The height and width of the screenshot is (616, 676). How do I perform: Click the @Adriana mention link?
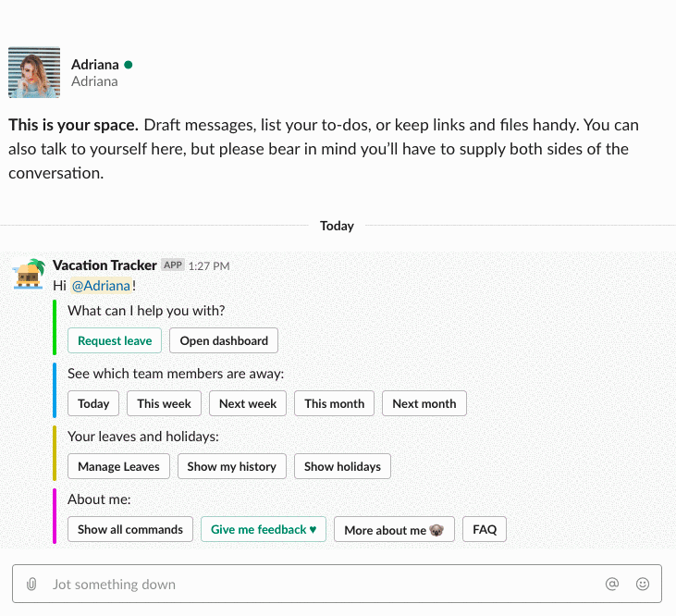(x=101, y=286)
